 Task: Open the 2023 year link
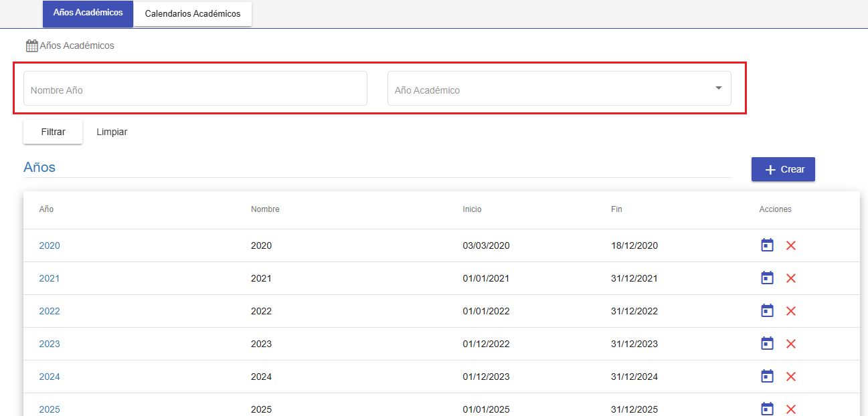[50, 344]
